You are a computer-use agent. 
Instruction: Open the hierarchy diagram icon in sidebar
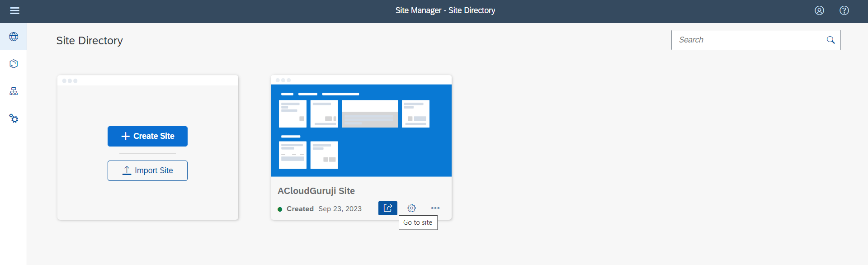pos(14,91)
